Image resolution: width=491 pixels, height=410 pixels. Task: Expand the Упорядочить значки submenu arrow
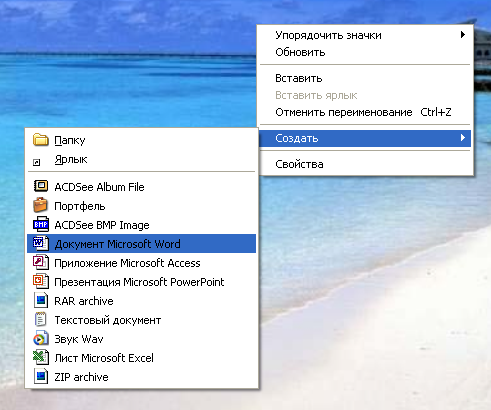463,35
